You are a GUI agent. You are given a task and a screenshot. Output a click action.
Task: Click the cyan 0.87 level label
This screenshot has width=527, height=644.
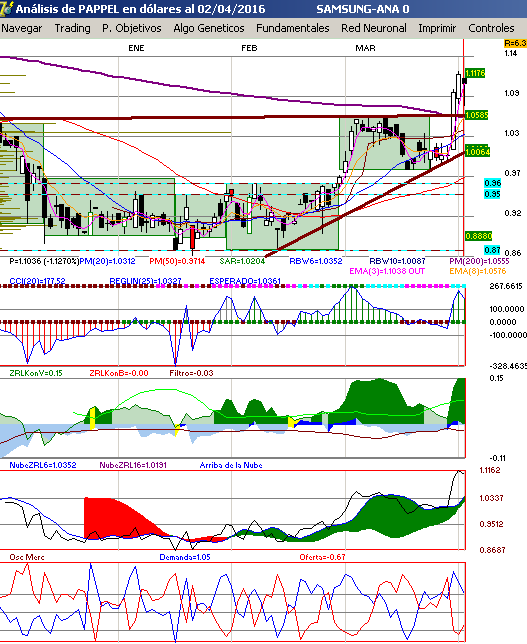[492, 250]
